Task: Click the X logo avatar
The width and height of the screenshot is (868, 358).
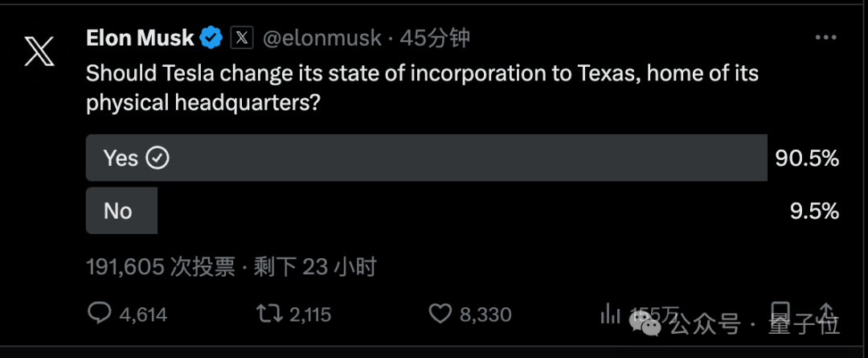Action: pyautogui.click(x=39, y=51)
